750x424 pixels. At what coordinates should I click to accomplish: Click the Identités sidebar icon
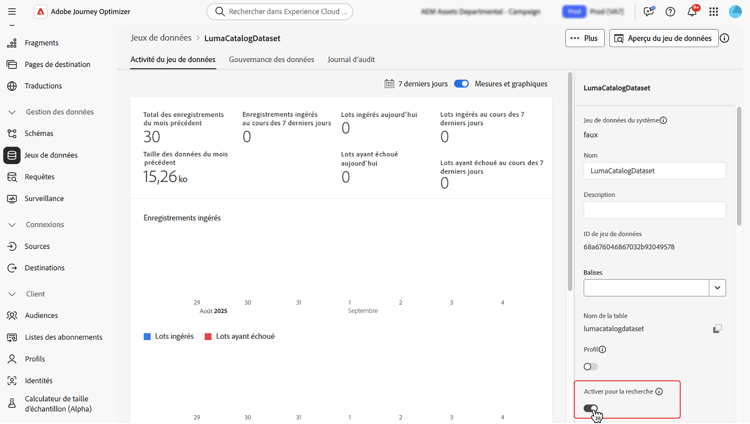click(x=12, y=381)
